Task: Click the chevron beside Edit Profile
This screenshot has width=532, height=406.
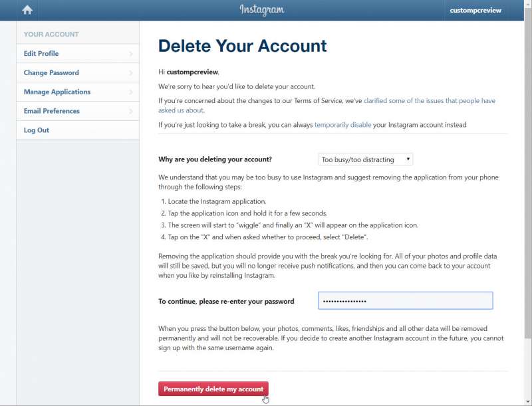Action: click(x=131, y=54)
